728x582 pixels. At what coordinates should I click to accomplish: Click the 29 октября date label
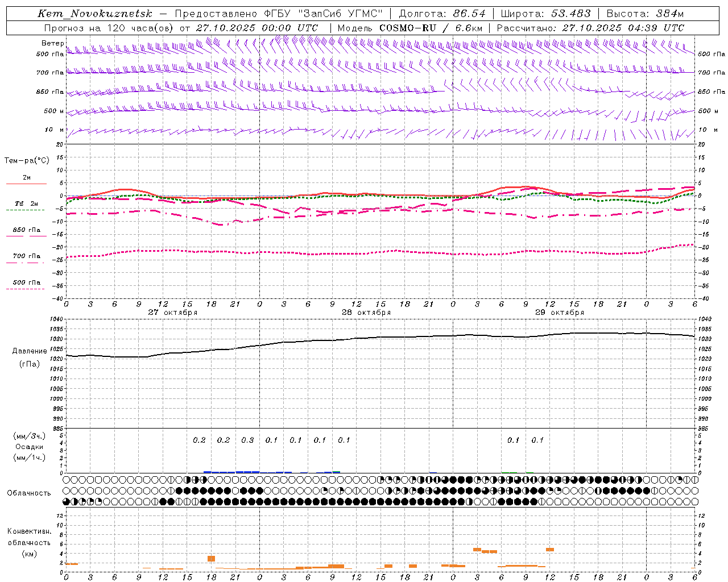click(560, 313)
